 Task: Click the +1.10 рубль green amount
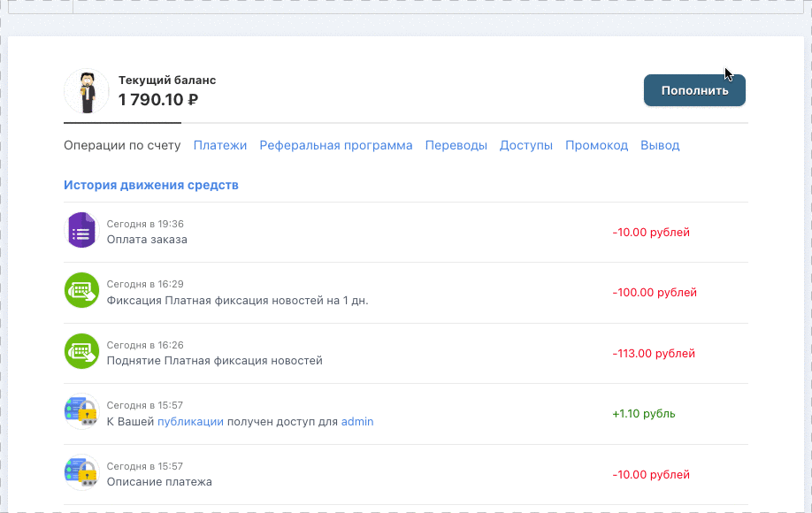(x=645, y=413)
